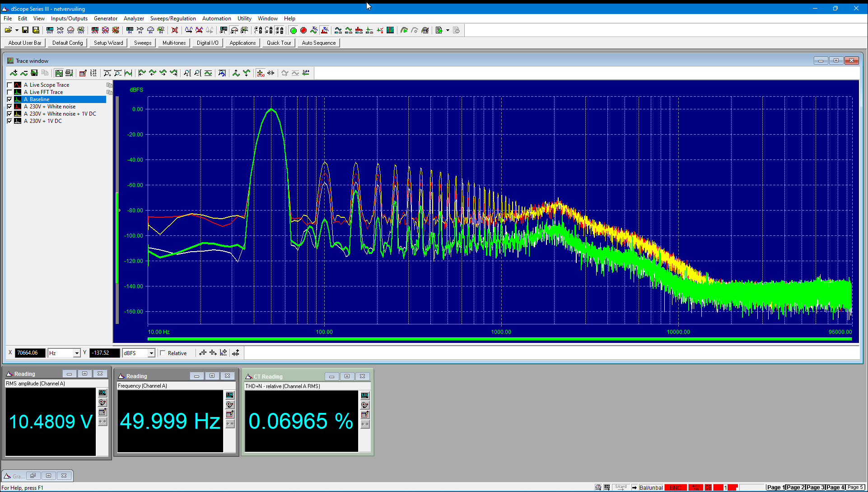Open the Inputs/Outputs menu
868x492 pixels.
[69, 19]
